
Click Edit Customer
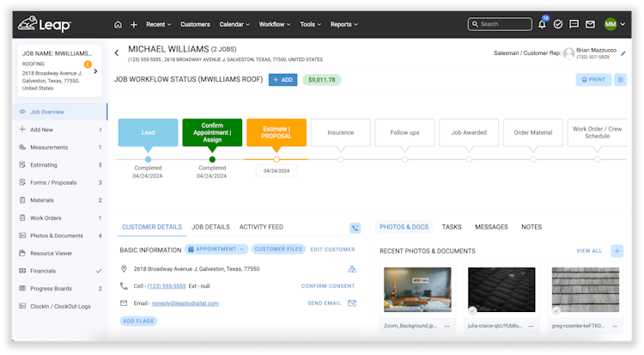[x=332, y=249]
